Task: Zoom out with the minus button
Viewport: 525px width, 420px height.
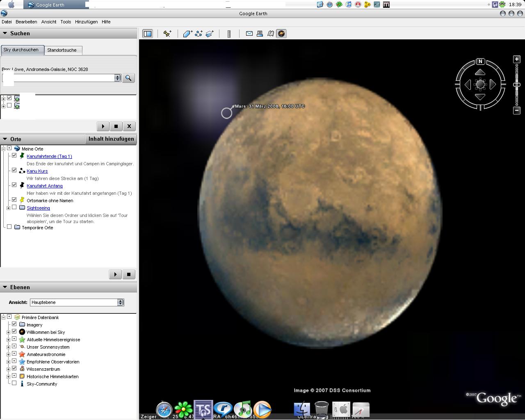Action: 517,110
